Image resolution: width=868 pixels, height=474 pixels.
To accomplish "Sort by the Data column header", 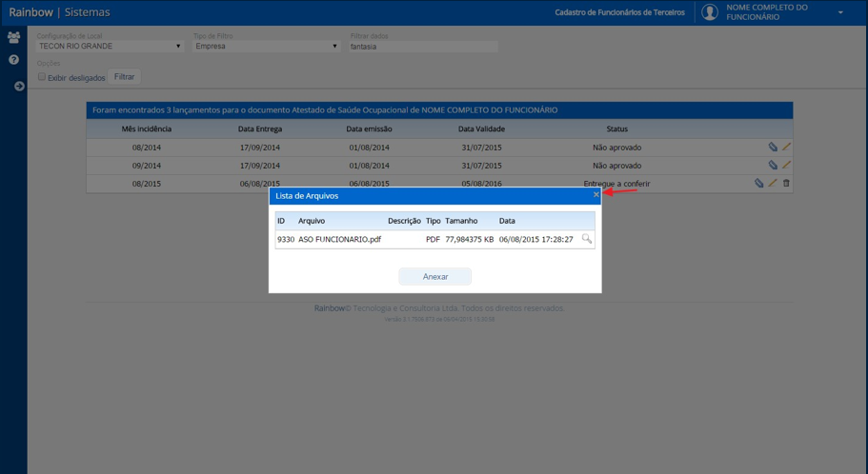I will pos(507,221).
